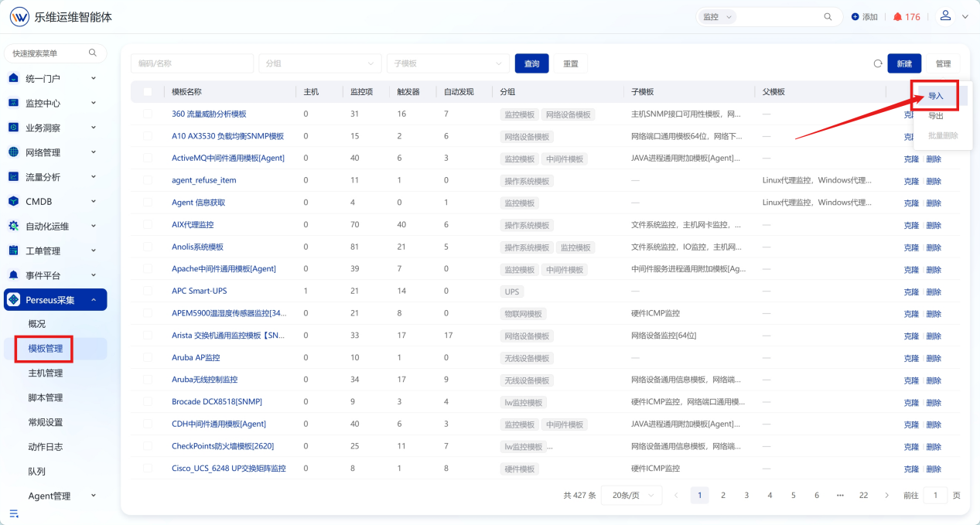The width and height of the screenshot is (980, 525).
Task: Click the 流量分析 sidebar icon
Action: click(x=14, y=177)
